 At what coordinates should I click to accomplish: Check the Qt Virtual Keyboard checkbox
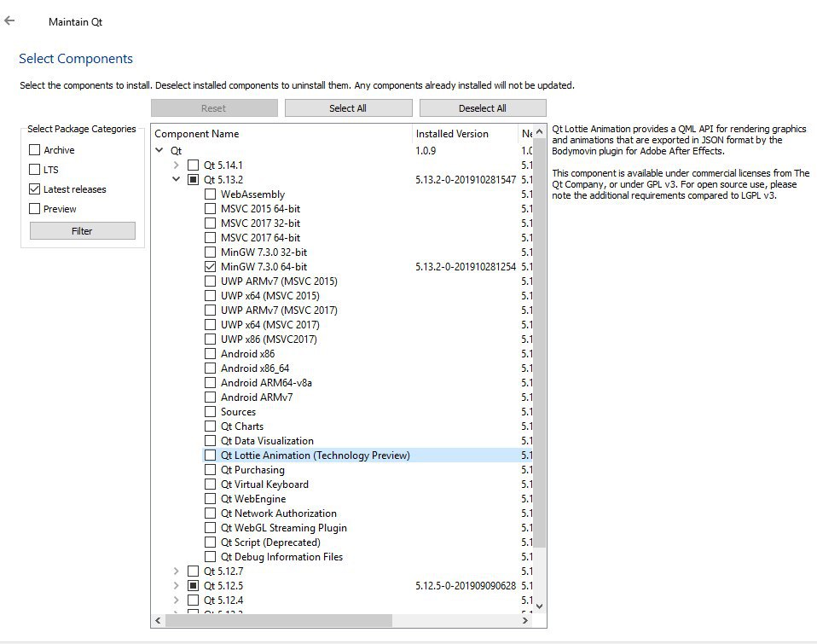point(210,484)
